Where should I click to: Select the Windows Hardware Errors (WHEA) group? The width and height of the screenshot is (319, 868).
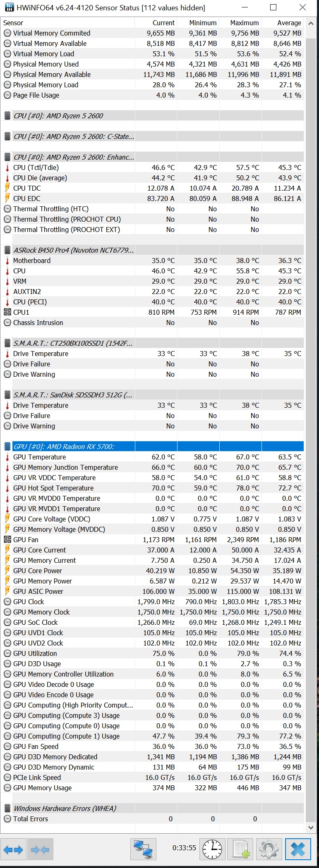click(x=152, y=808)
